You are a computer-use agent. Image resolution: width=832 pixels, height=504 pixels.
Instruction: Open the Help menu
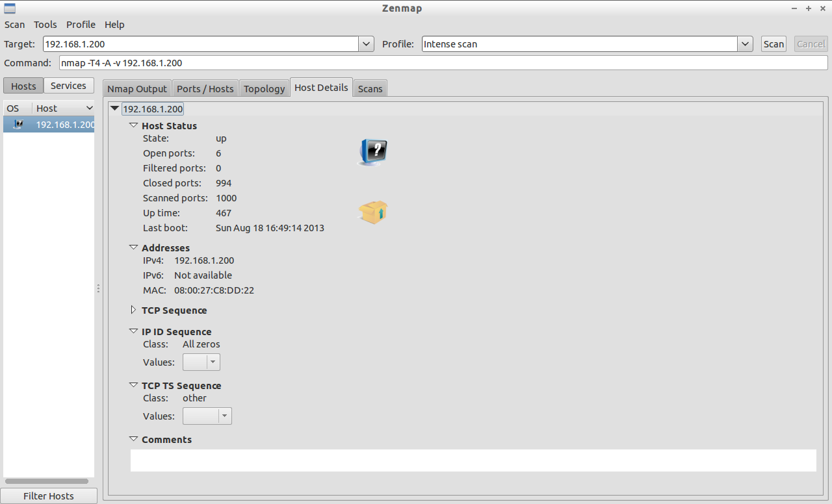click(x=114, y=25)
